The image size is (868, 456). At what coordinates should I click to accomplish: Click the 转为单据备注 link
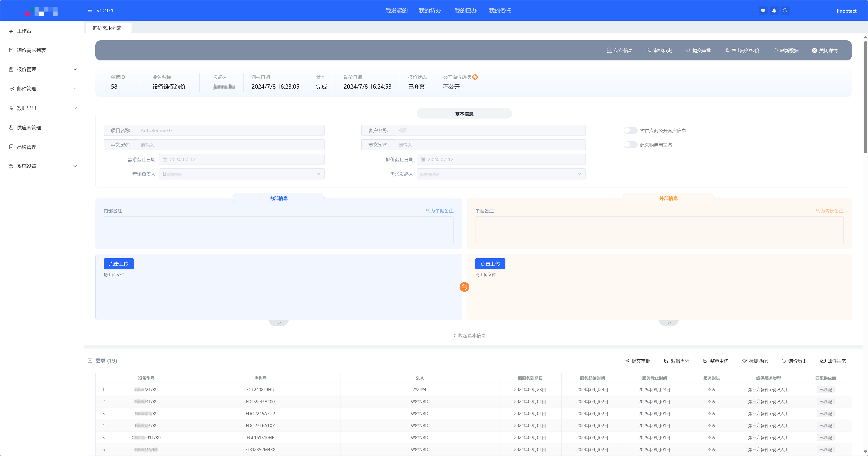(x=439, y=211)
